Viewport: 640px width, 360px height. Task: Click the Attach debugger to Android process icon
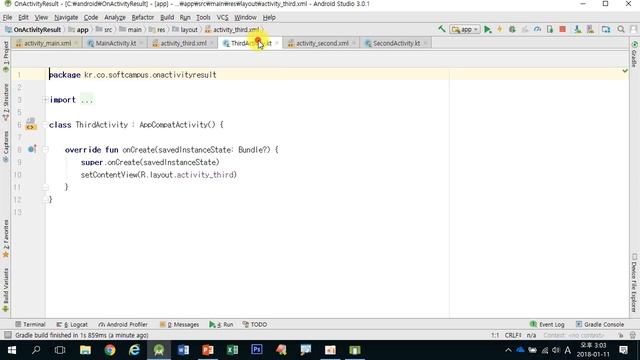(x=550, y=29)
